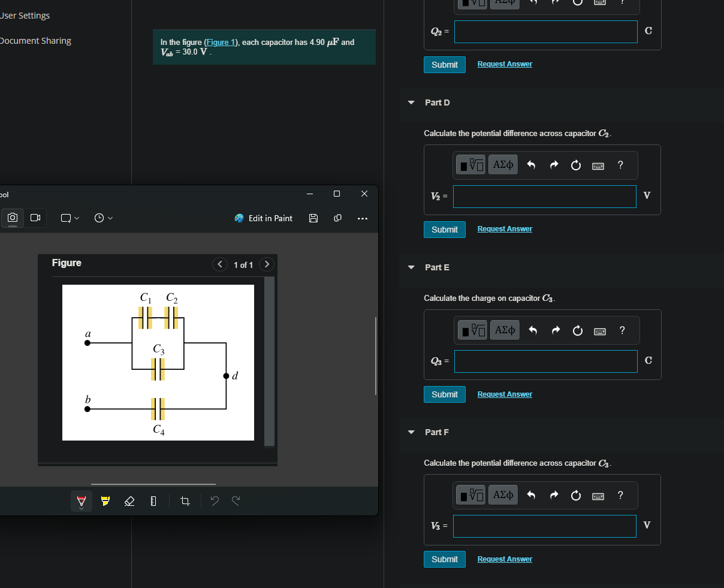
Task: Enable the Ruler tool
Action: point(153,500)
